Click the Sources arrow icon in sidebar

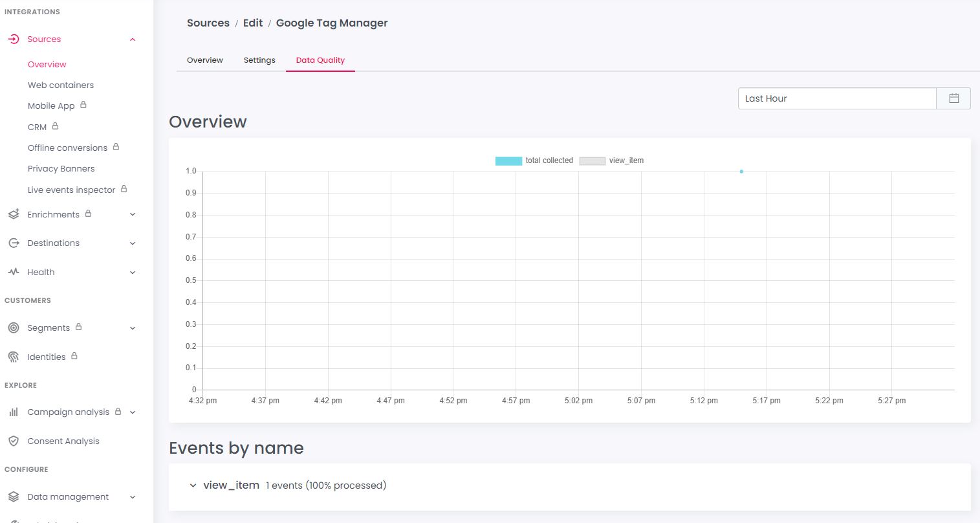(14, 39)
